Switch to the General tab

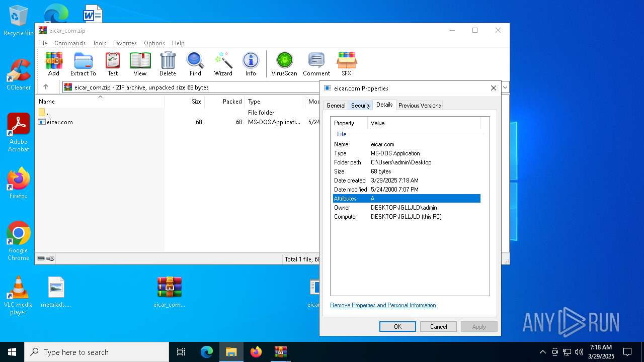coord(336,106)
